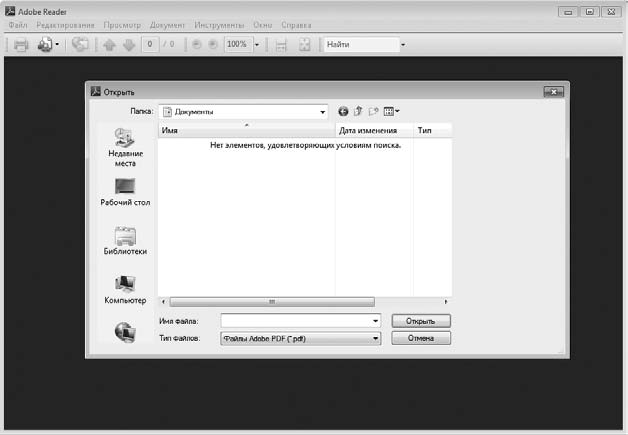
Task: Open the Редактирование menu
Action: click(x=65, y=25)
